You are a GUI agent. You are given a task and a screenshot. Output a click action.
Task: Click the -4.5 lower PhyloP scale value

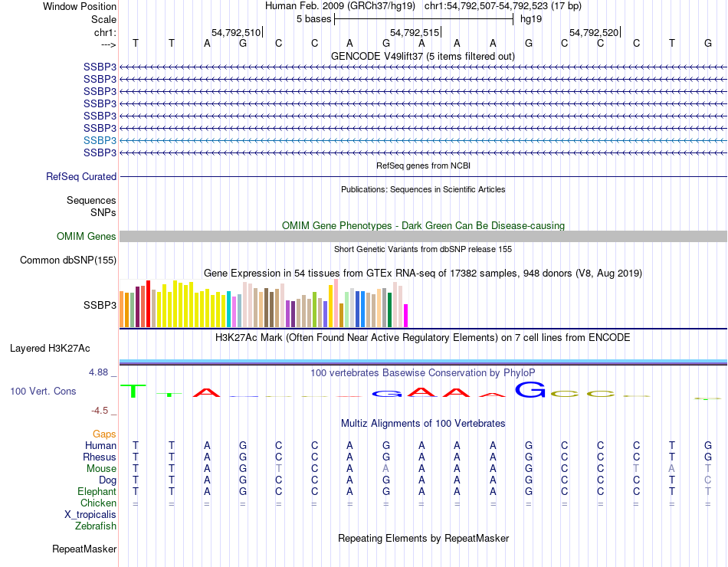tap(100, 411)
